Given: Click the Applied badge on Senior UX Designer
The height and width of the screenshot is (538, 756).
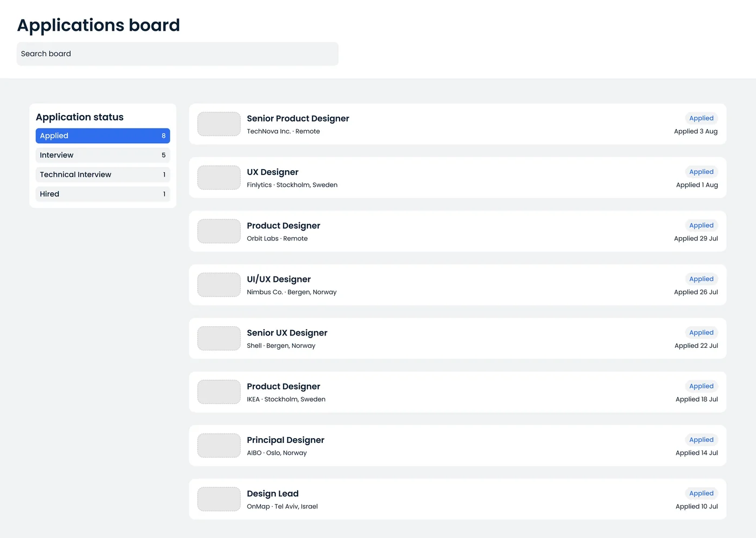Looking at the screenshot, I should tap(701, 333).
